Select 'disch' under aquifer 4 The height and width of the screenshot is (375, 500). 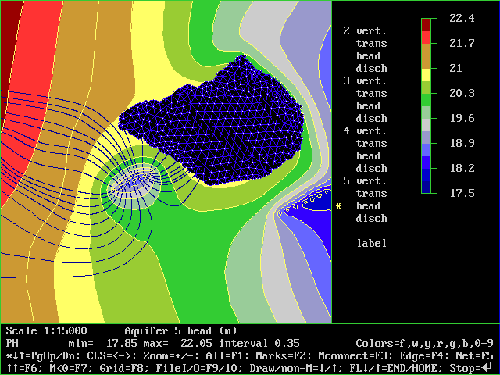371,168
